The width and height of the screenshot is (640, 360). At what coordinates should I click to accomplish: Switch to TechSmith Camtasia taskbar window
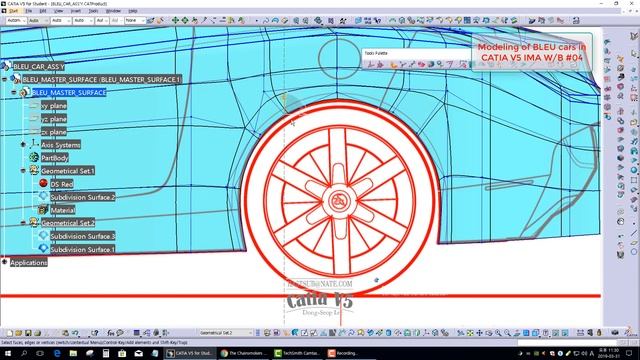[x=297, y=353]
